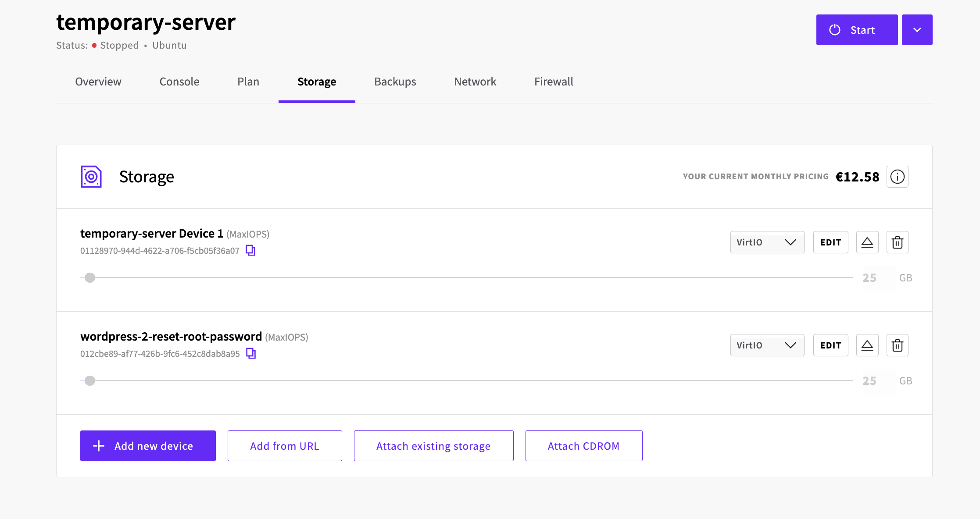
Task: Open VirtIO dropdown for temporary-server Device 1
Action: 767,242
